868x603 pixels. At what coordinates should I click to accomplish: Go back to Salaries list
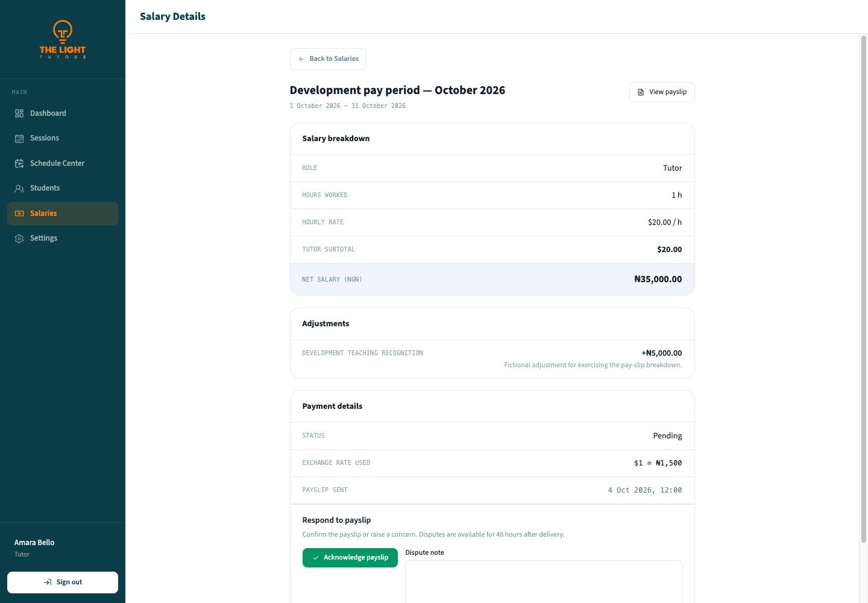click(x=328, y=59)
